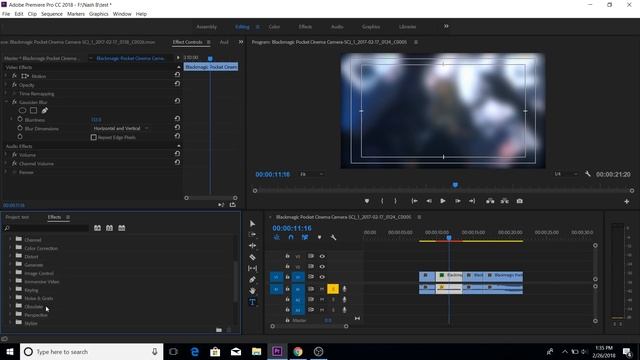Open Chrome from taskbar

click(x=298, y=351)
